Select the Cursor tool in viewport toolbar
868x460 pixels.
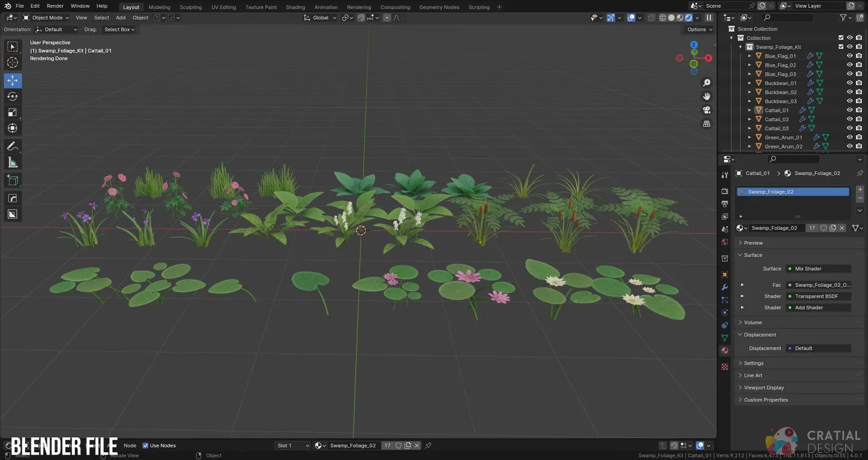(13, 63)
